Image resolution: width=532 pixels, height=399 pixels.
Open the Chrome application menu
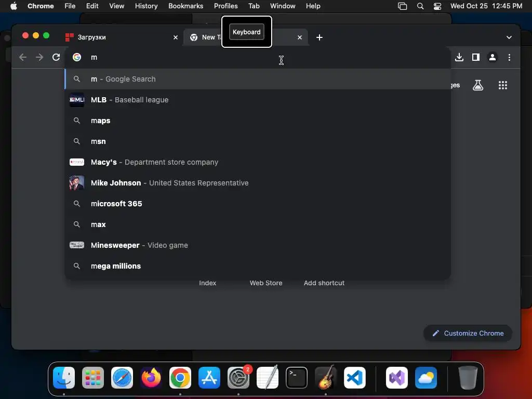(x=41, y=6)
